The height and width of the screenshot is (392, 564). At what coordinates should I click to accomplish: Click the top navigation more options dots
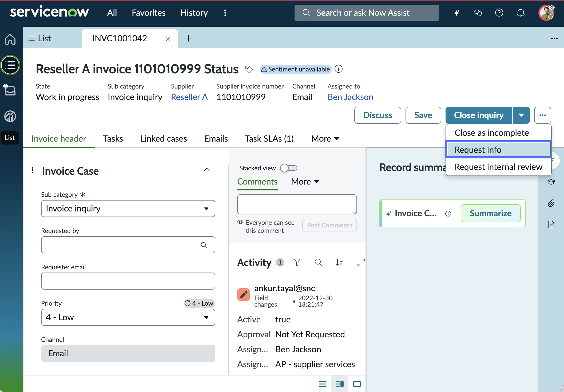pyautogui.click(x=225, y=13)
